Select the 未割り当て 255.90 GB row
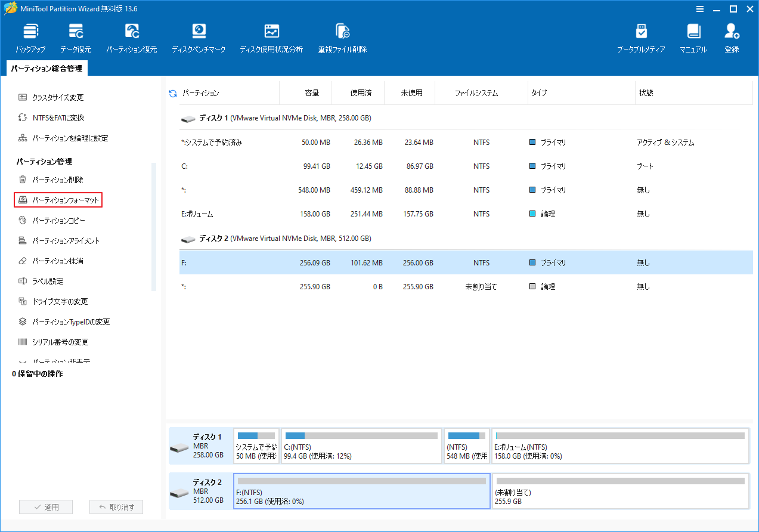 click(x=466, y=287)
